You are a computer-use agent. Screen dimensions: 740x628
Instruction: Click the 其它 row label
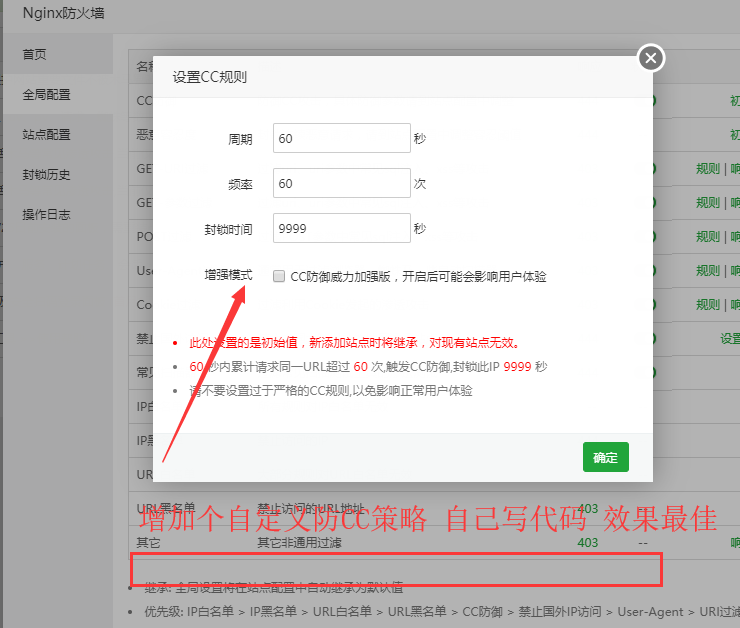coord(148,543)
